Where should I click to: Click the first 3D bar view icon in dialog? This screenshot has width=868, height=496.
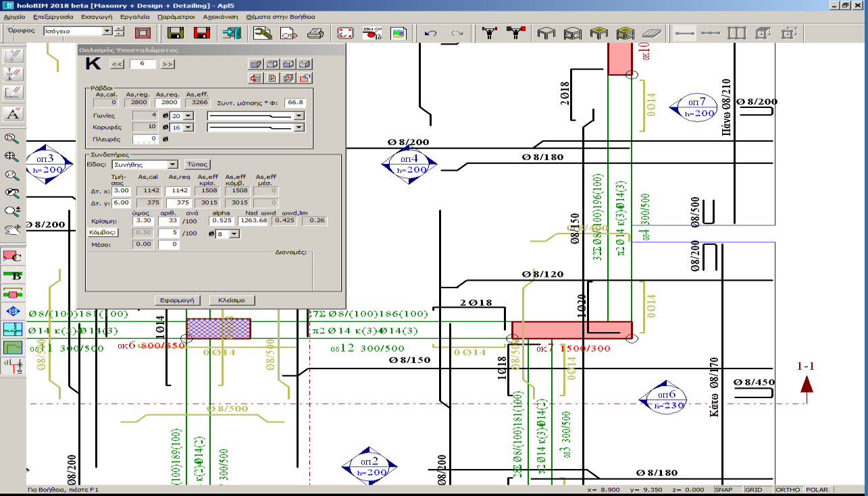[x=256, y=64]
